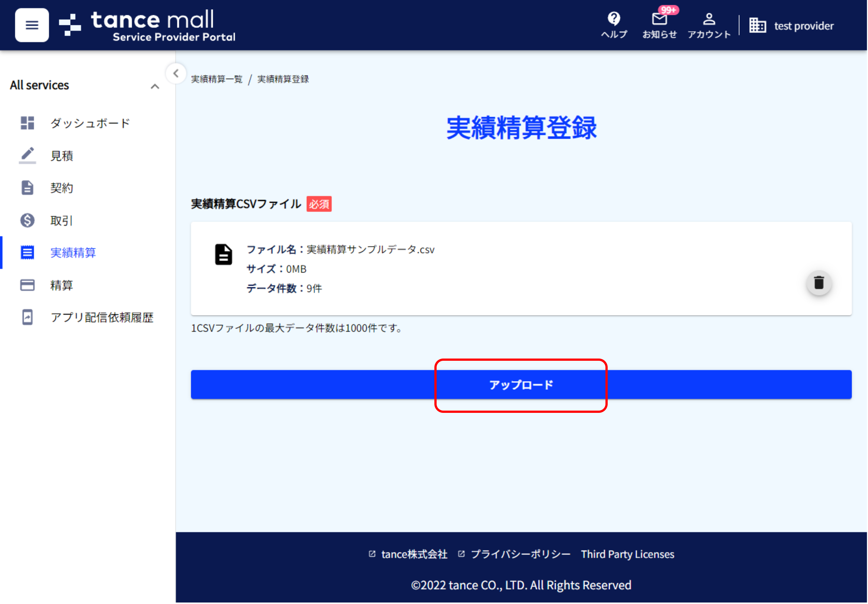Click the 99+ notification badge
The height and width of the screenshot is (604, 868).
point(669,10)
